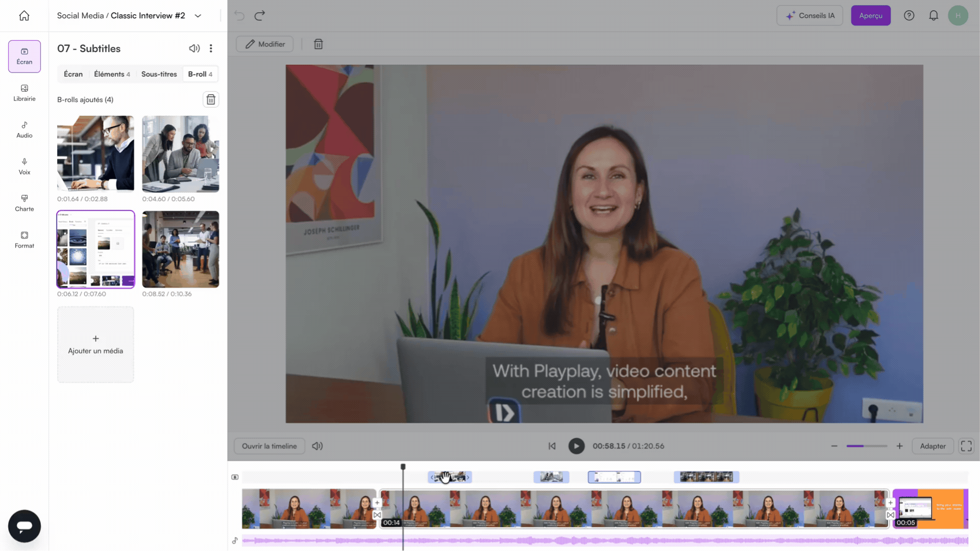Delete all added B-rolls trash icon
This screenshot has width=980, height=551.
pyautogui.click(x=211, y=99)
